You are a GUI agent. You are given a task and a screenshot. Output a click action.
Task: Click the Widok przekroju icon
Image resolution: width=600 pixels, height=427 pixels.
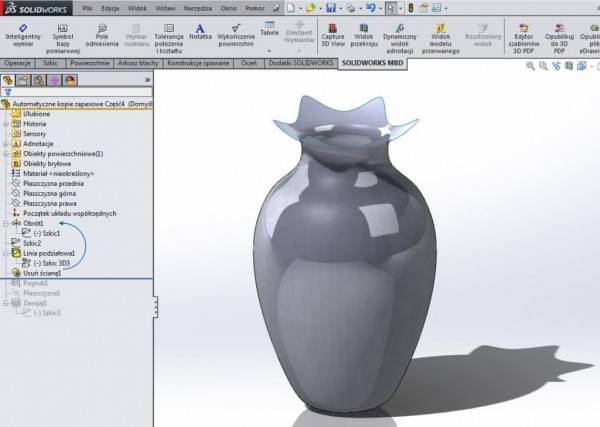365,34
